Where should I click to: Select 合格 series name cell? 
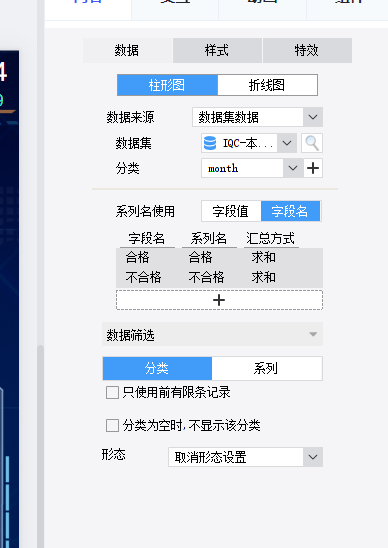(200, 258)
